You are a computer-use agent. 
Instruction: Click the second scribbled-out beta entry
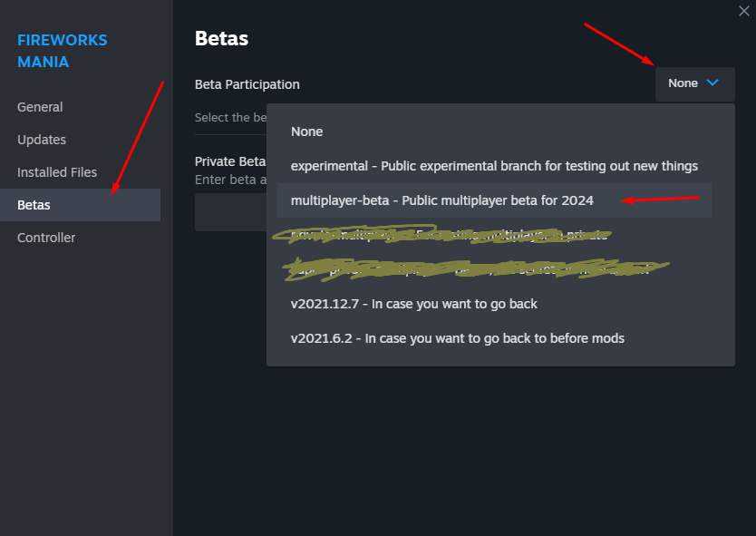click(471, 269)
